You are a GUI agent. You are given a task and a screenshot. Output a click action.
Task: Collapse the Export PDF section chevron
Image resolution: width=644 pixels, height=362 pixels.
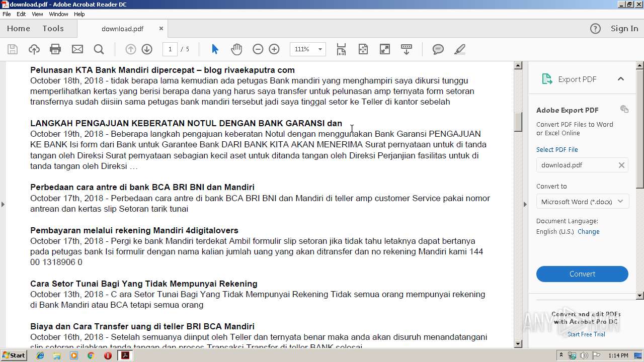621,79
